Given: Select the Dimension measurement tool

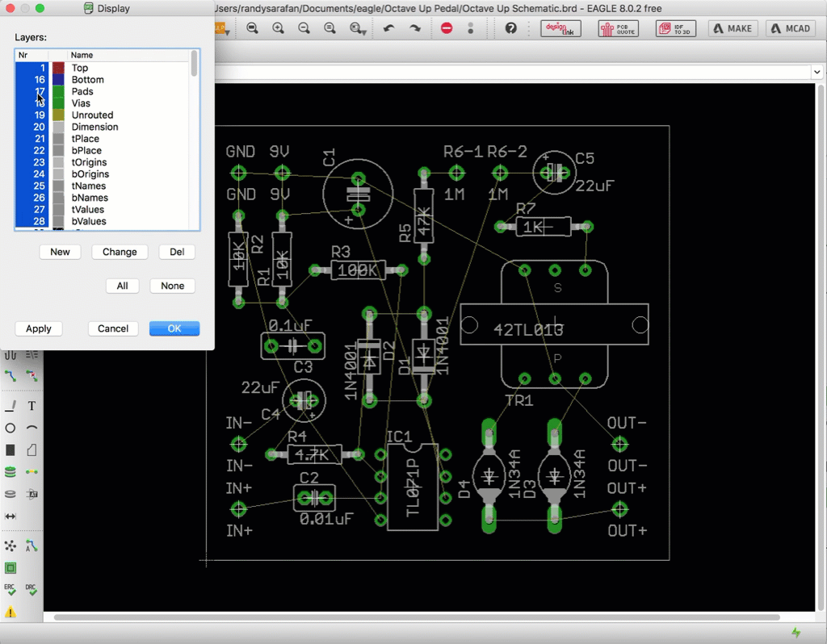Looking at the screenshot, I should (10, 516).
